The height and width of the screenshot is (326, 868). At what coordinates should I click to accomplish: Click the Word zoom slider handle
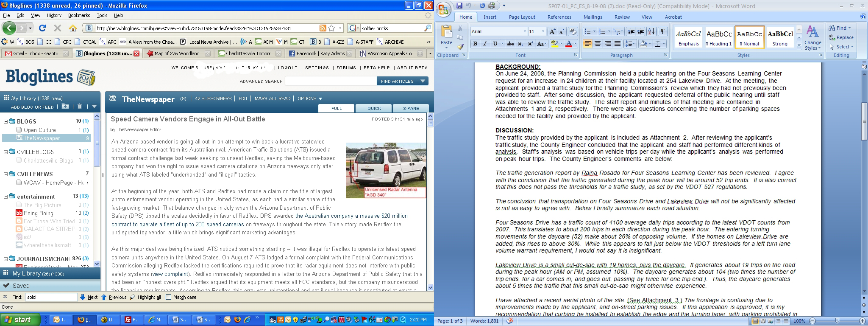(x=837, y=321)
